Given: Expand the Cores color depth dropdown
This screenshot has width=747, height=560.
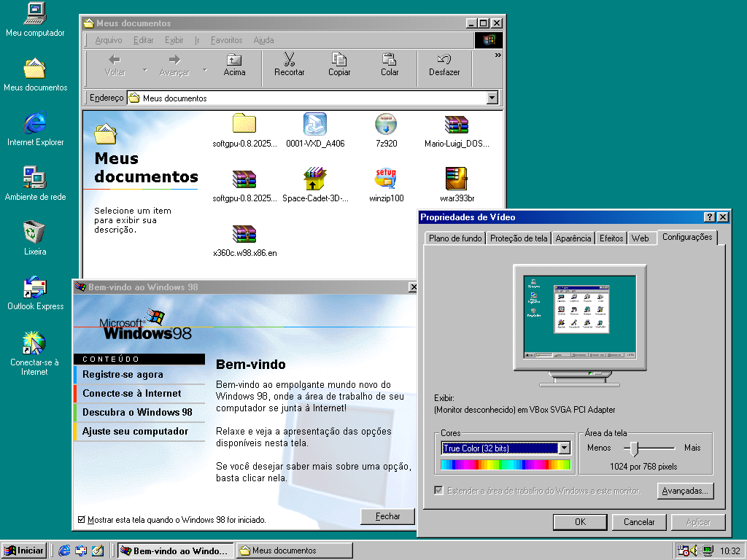Looking at the screenshot, I should tap(563, 448).
